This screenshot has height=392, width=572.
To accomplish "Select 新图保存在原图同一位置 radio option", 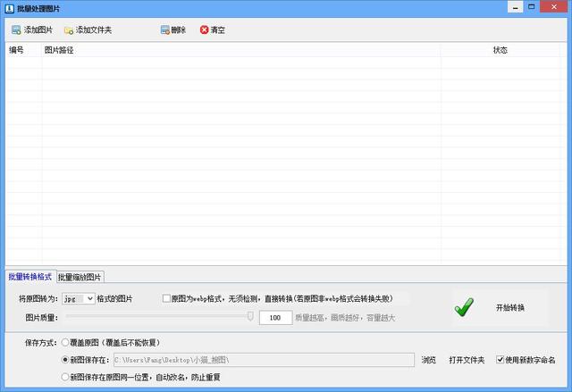I will 65,377.
